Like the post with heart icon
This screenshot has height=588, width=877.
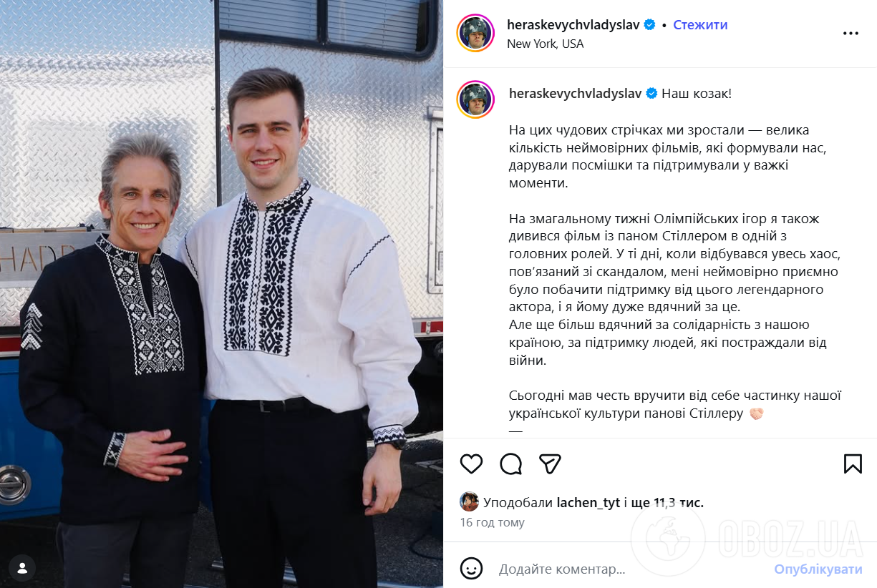tap(471, 464)
